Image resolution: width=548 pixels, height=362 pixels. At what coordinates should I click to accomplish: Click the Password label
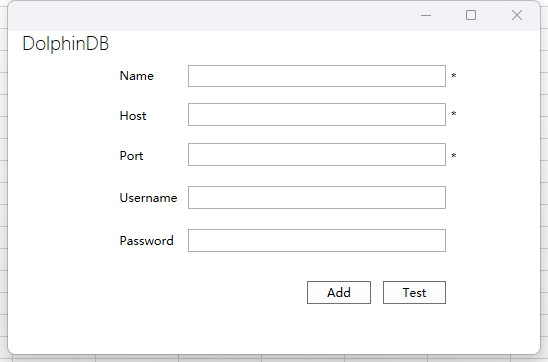pyautogui.click(x=146, y=241)
